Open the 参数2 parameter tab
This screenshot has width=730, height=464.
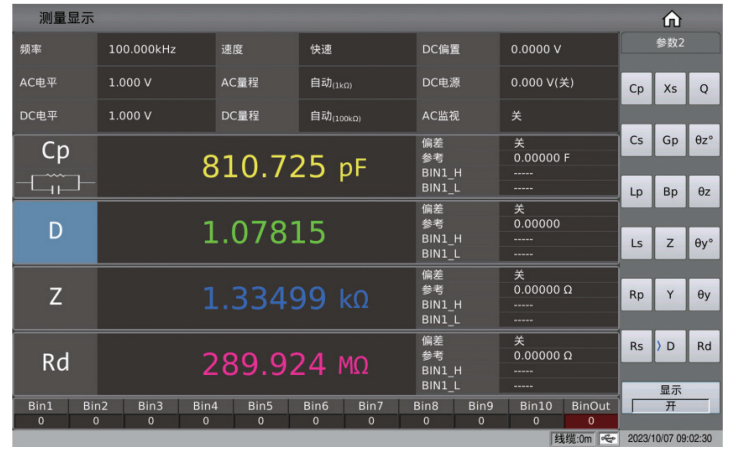670,44
